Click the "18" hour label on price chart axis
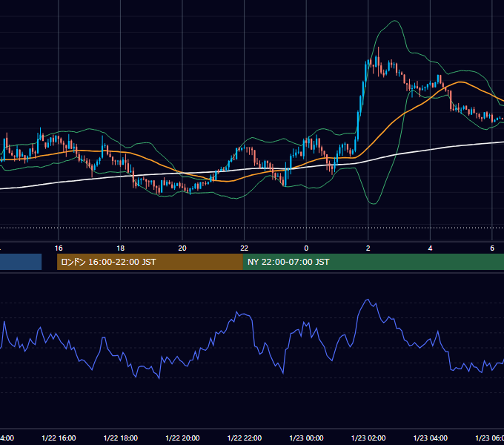The width and height of the screenshot is (504, 445). (x=121, y=248)
